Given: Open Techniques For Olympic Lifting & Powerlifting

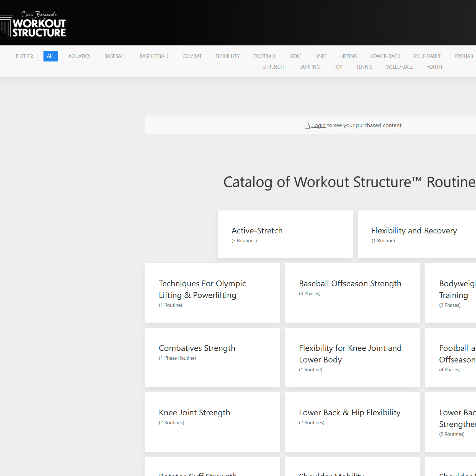Looking at the screenshot, I should pos(212,293).
